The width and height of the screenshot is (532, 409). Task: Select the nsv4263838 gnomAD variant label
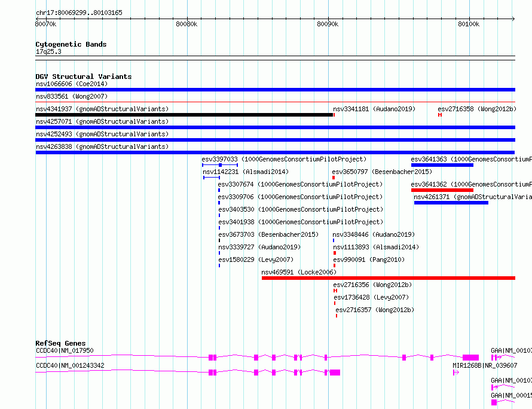pos(102,146)
